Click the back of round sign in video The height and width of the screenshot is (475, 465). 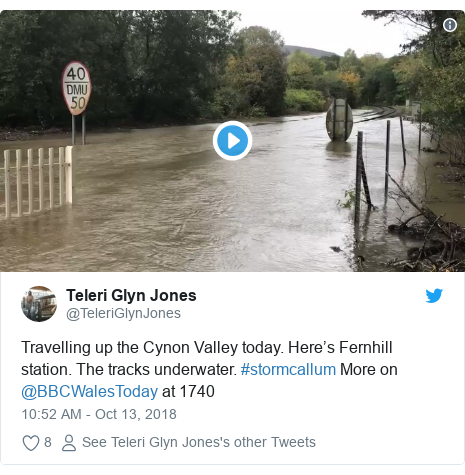[339, 120]
